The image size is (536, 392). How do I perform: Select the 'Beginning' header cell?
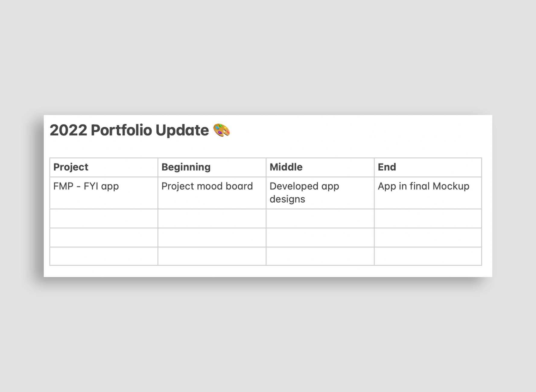[212, 167]
